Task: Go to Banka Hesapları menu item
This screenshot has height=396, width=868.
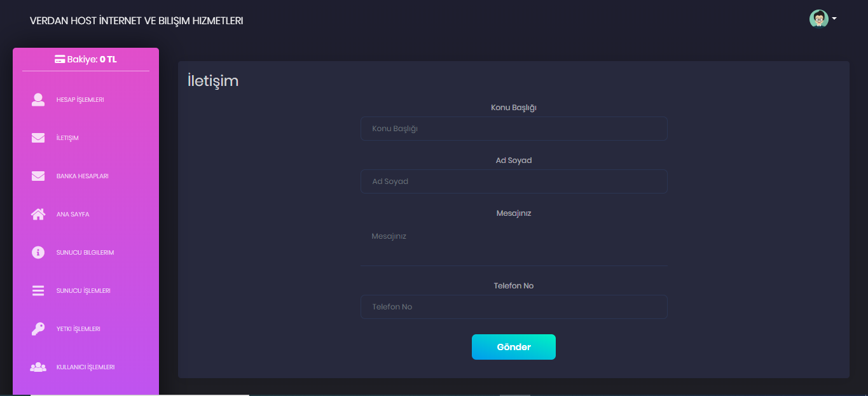Action: (86, 176)
